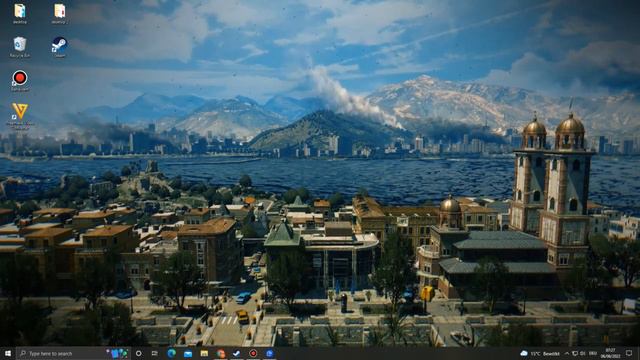Select the red record-button desktop shortcut
Viewport: 640px width, 360px height.
click(20, 80)
